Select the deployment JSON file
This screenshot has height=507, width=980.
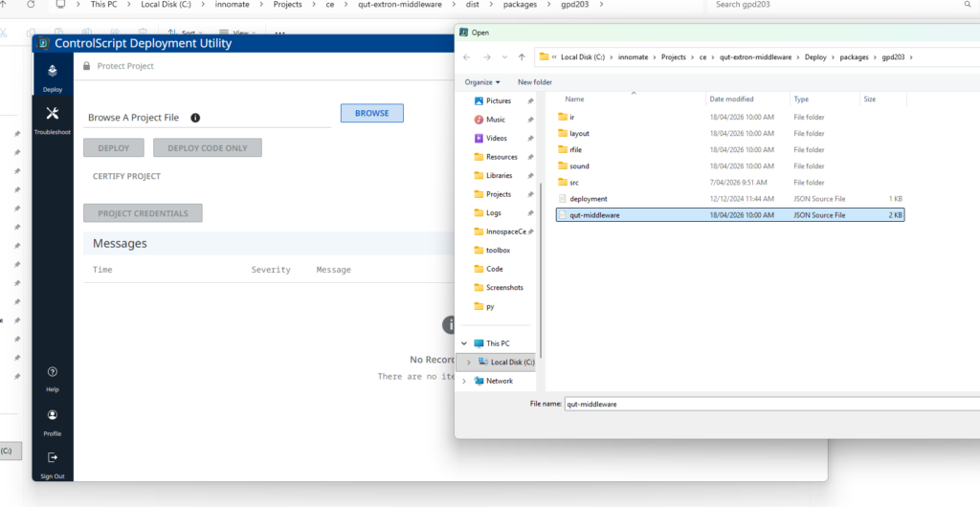click(x=588, y=199)
